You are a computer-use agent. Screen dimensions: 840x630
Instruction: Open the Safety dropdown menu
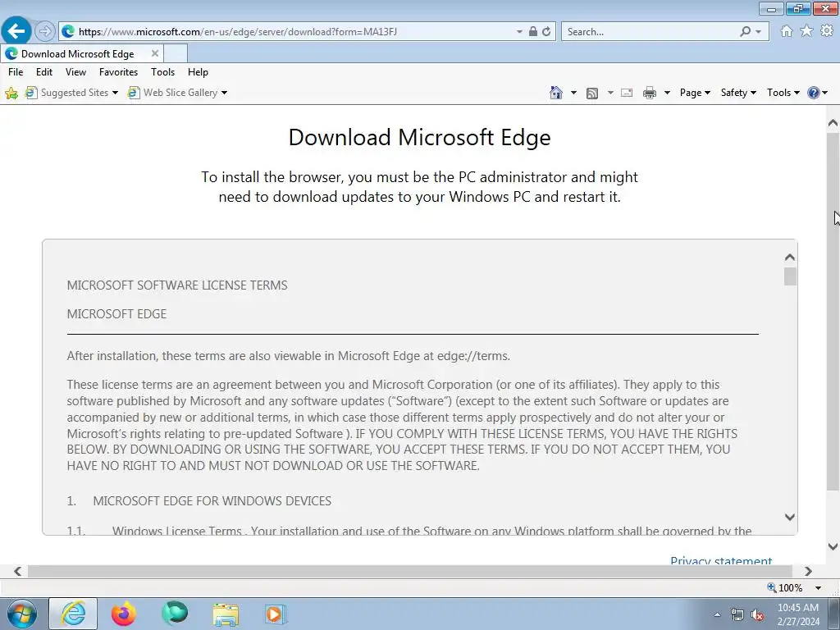[x=738, y=93]
